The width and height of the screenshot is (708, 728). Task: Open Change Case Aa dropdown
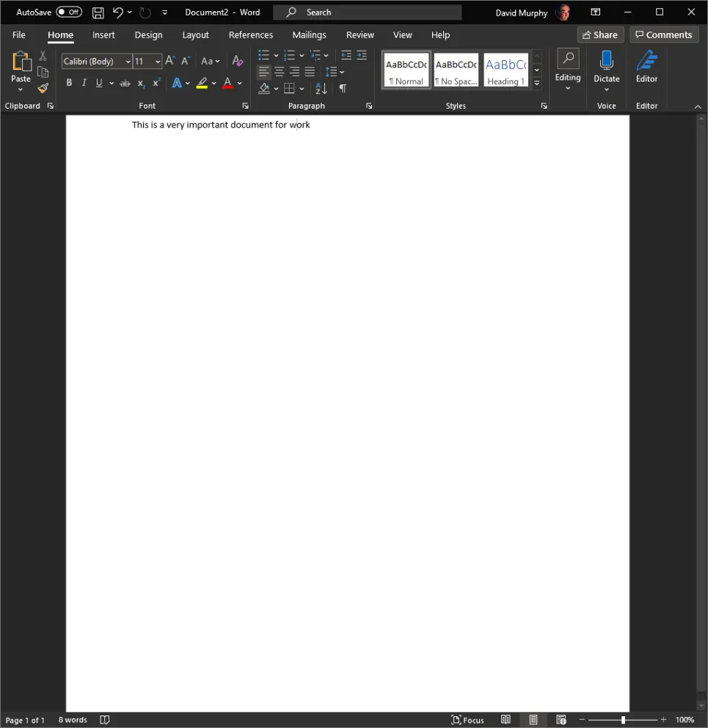(210, 61)
